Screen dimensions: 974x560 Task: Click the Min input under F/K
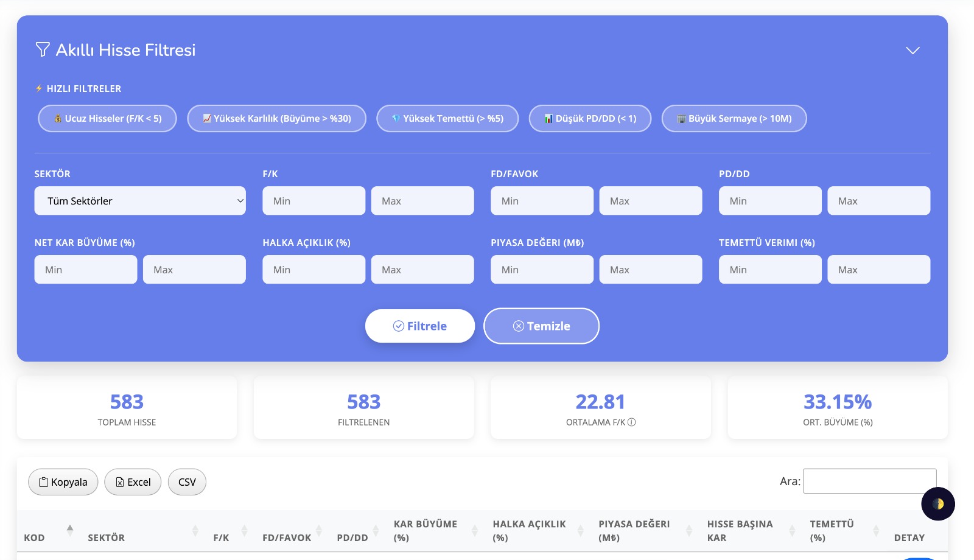(x=314, y=200)
